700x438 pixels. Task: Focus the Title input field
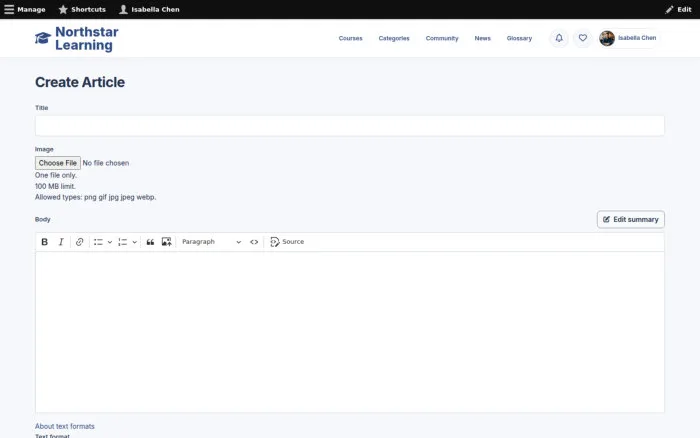pos(350,125)
